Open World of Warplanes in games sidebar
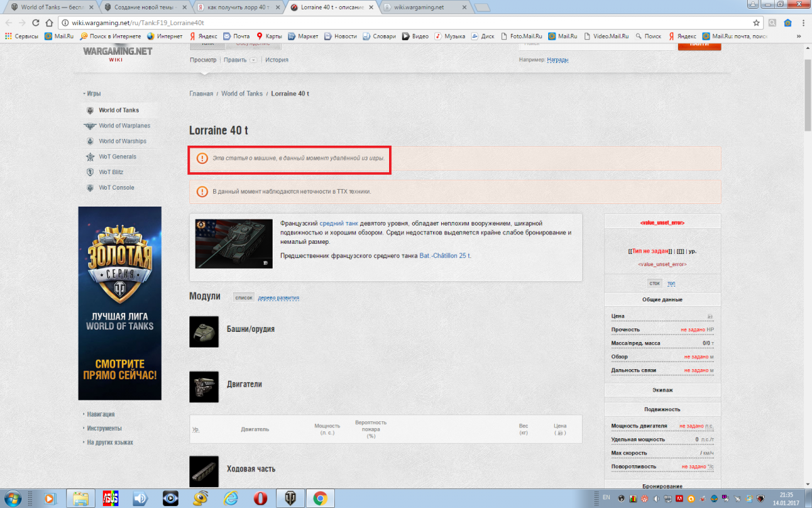This screenshot has height=508, width=812. (x=116, y=126)
